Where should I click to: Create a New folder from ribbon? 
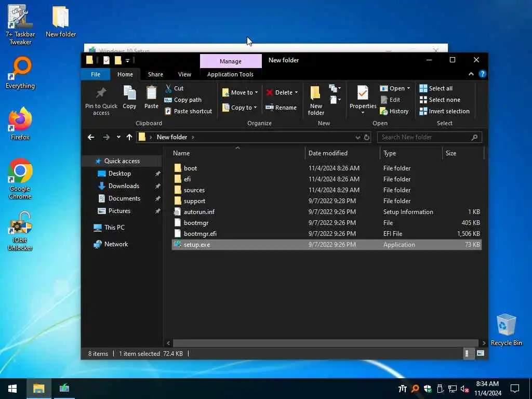tap(316, 100)
